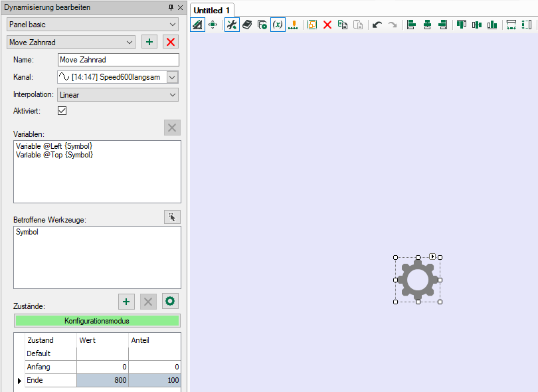
Task: Edit the Name field Move Zahnrad
Action: click(118, 60)
